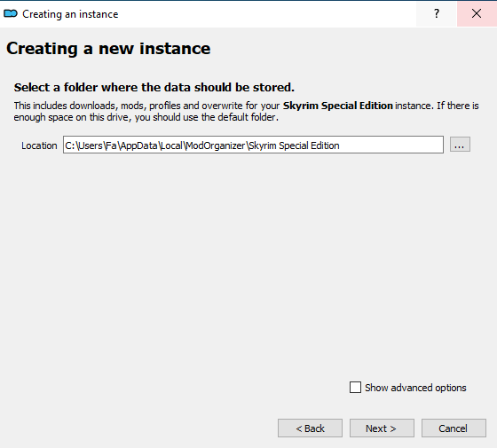Click the Mod Organizer icon in title bar
The image size is (497, 448).
(11, 13)
